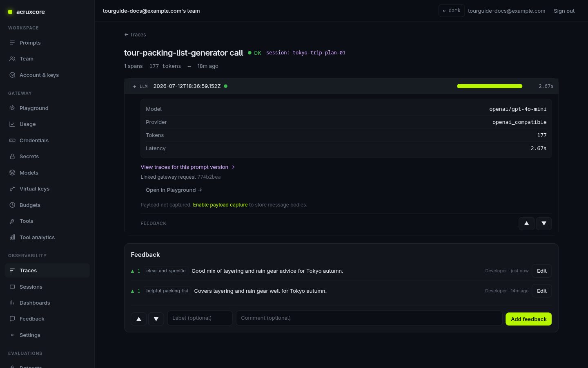Click the Datasets item at sidebar bottom
The width and height of the screenshot is (588, 368).
point(47,366)
